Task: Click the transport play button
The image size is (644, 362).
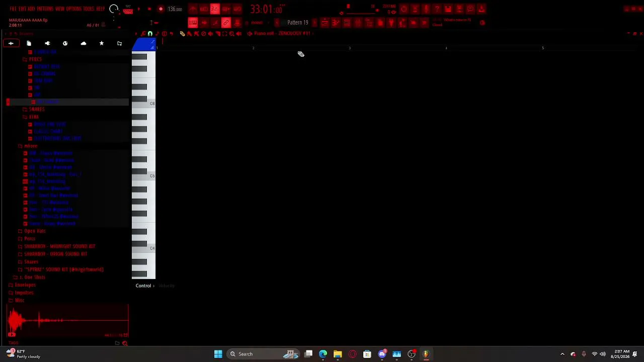Action: [139, 9]
